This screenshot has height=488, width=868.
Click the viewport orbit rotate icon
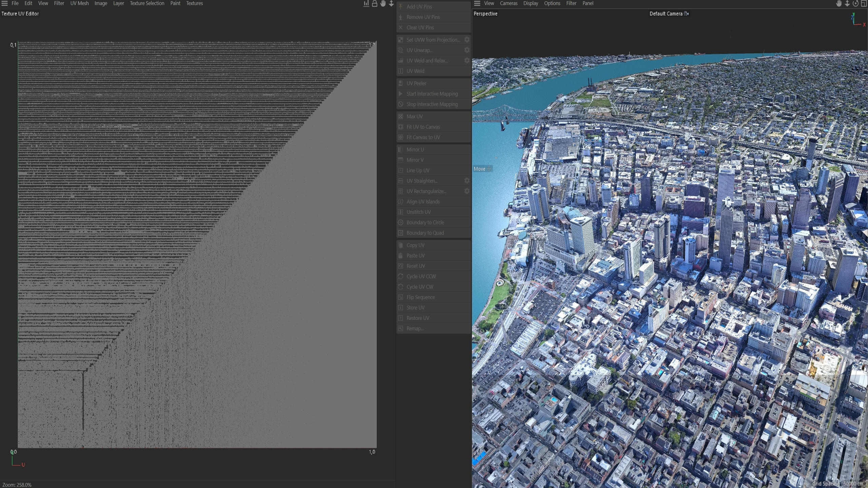pos(855,3)
